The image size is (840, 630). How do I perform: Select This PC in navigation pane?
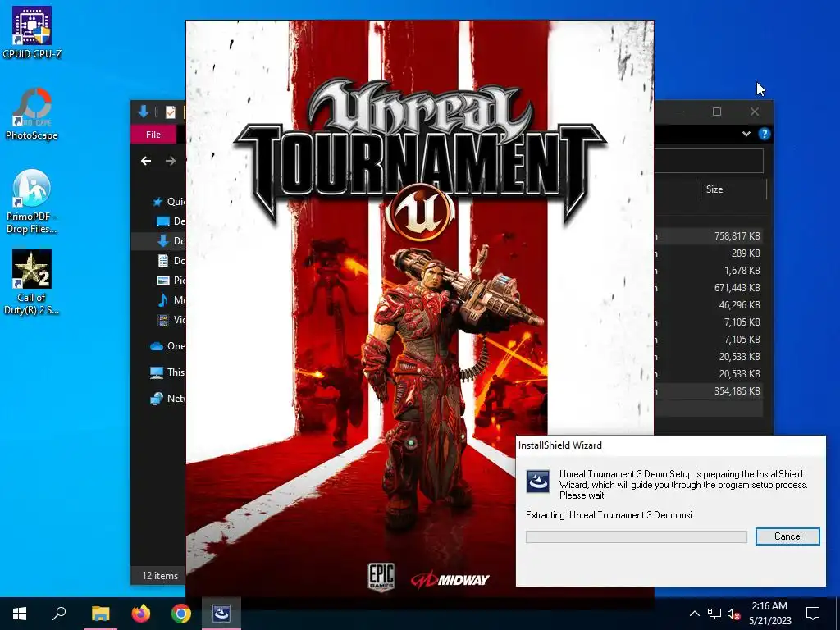pyautogui.click(x=158, y=372)
